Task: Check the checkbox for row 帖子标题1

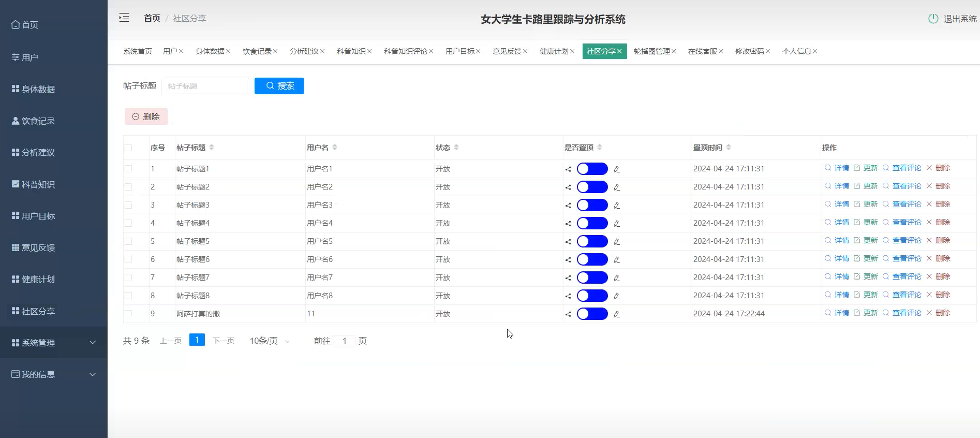Action: click(128, 169)
